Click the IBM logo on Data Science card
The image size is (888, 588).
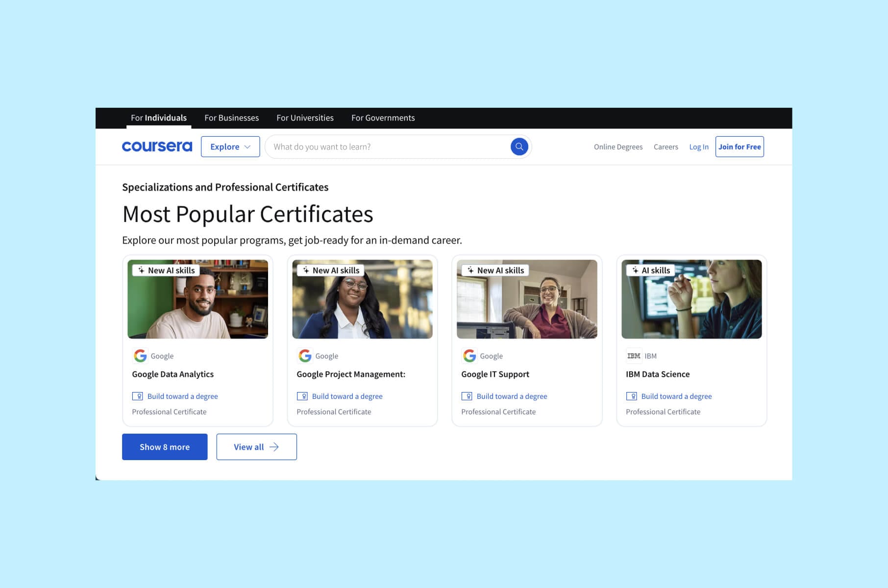pyautogui.click(x=634, y=356)
